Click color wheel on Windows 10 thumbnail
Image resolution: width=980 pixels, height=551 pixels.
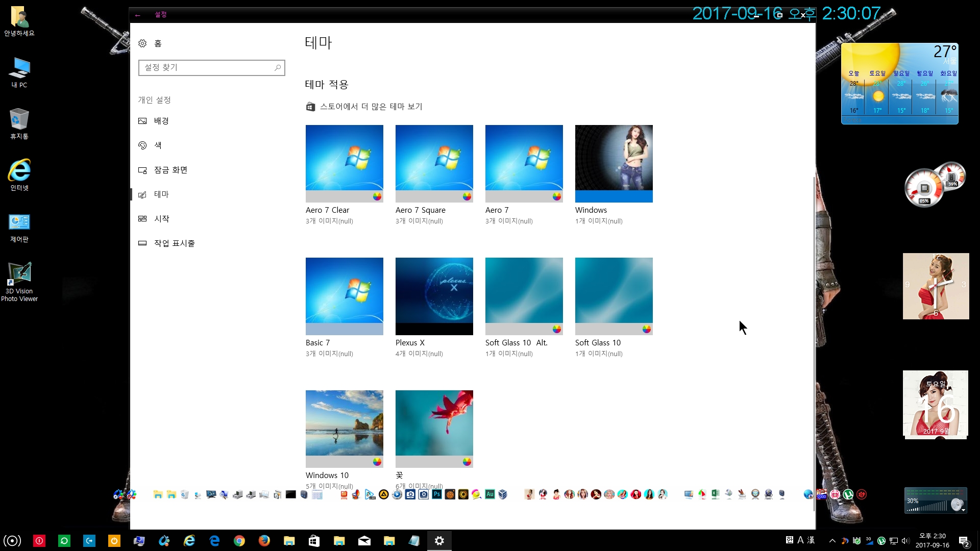(x=377, y=462)
